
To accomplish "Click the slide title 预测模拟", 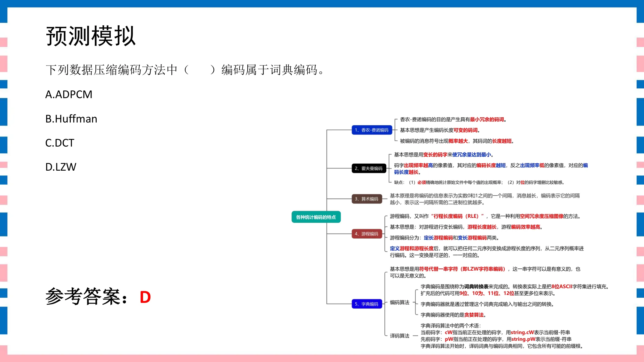I will click(91, 36).
